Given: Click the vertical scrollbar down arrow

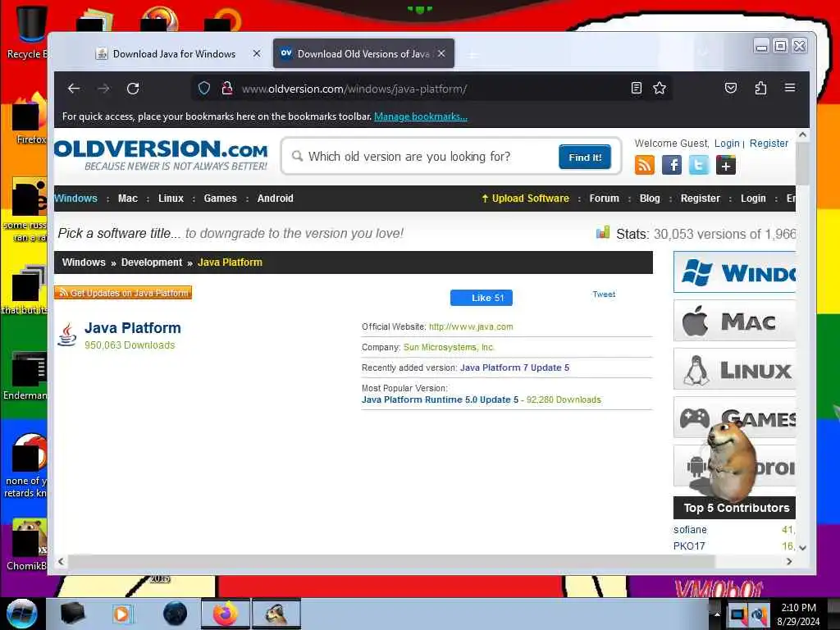Looking at the screenshot, I should click(802, 547).
